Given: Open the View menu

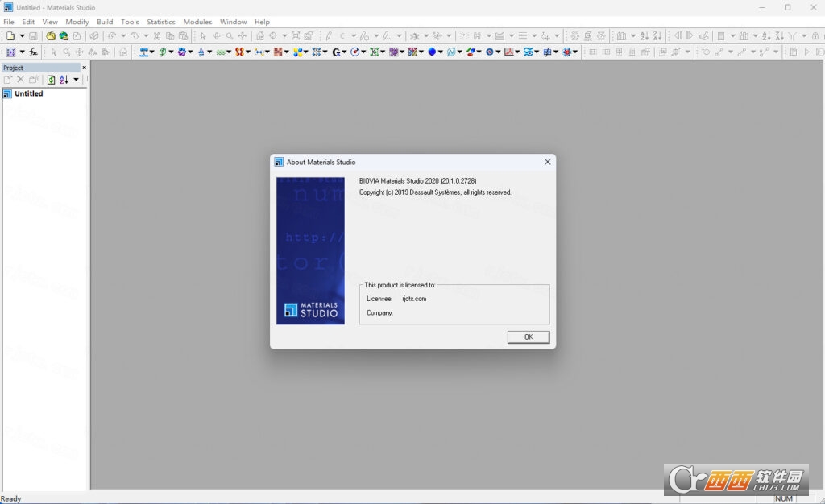Looking at the screenshot, I should pyautogui.click(x=50, y=22).
